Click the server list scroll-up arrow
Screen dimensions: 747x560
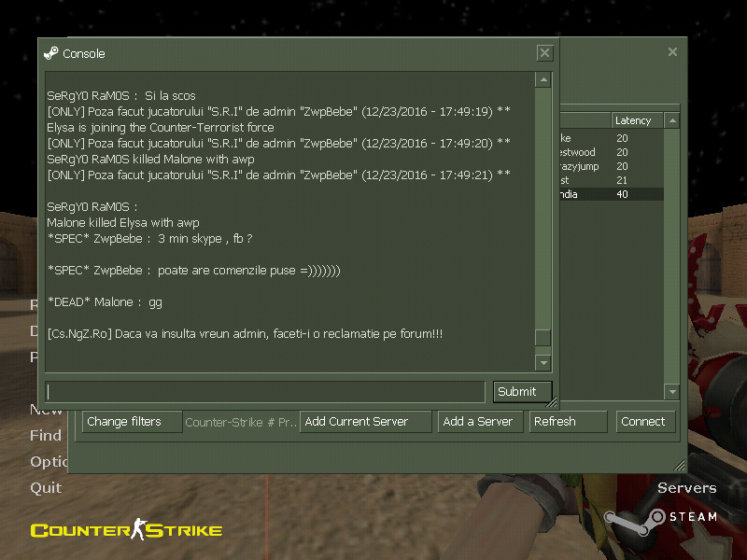[x=671, y=120]
